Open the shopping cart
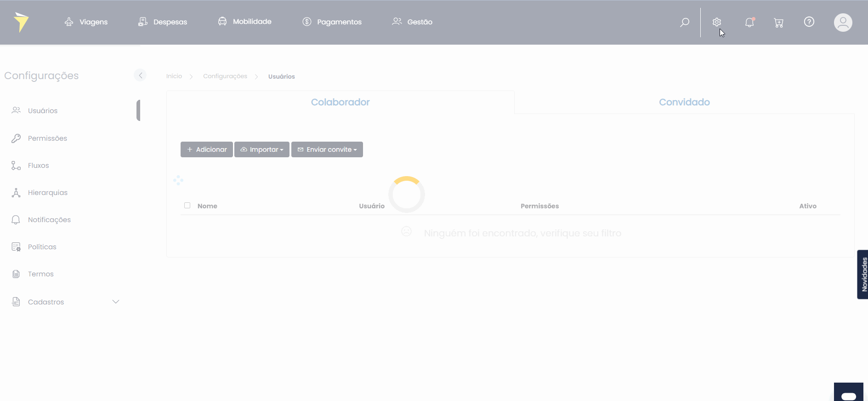868x401 pixels. point(778,23)
